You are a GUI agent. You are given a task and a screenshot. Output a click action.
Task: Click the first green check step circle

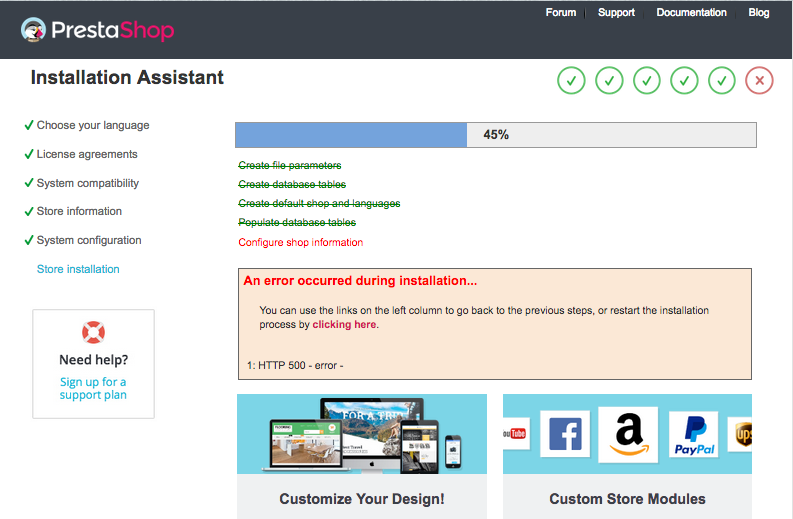pos(571,80)
